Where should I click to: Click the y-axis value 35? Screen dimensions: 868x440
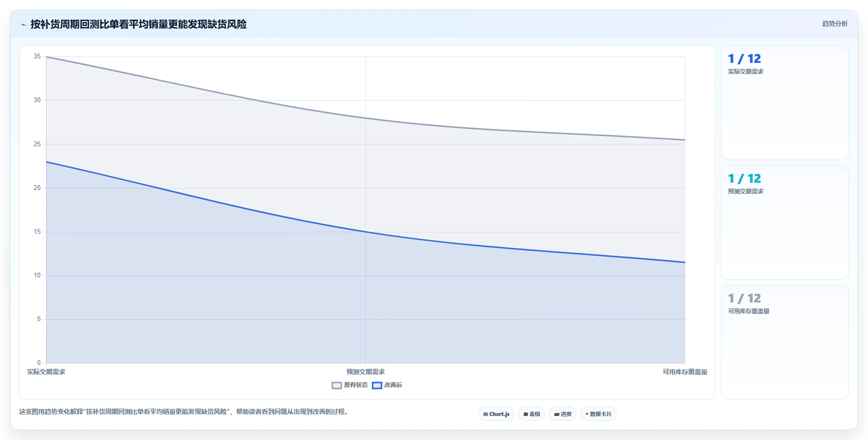pos(37,56)
